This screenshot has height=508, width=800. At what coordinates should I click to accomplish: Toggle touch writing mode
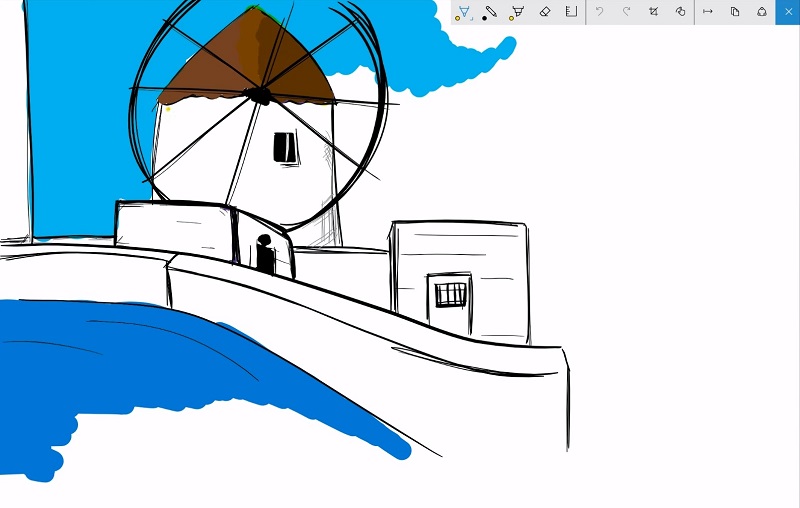(x=681, y=11)
